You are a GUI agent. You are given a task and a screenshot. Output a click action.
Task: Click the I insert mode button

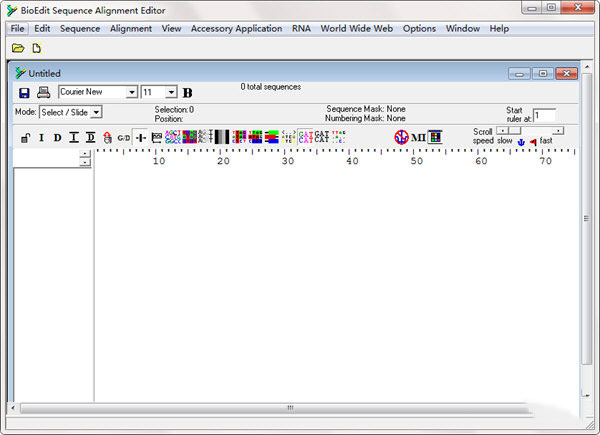click(41, 137)
